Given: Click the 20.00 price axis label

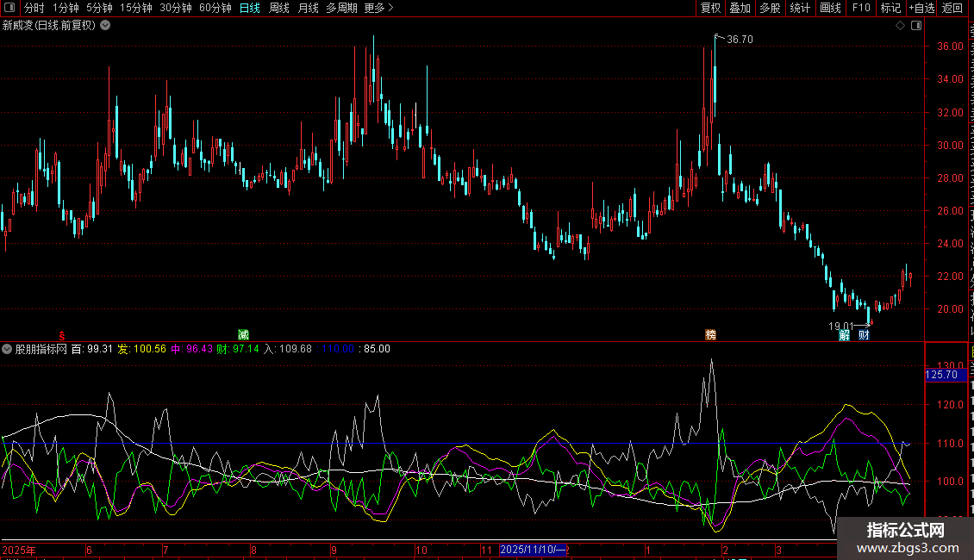Looking at the screenshot, I should click(x=951, y=308).
